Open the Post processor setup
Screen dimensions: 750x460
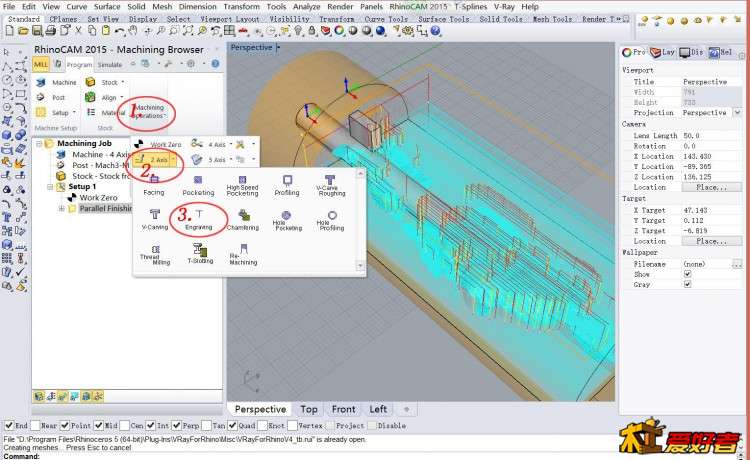click(x=51, y=97)
